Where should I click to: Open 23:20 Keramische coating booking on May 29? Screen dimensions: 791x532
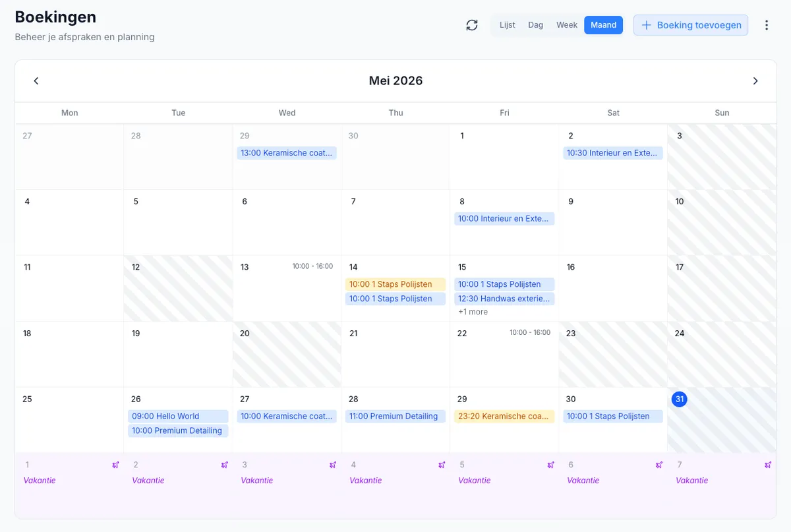click(x=504, y=417)
